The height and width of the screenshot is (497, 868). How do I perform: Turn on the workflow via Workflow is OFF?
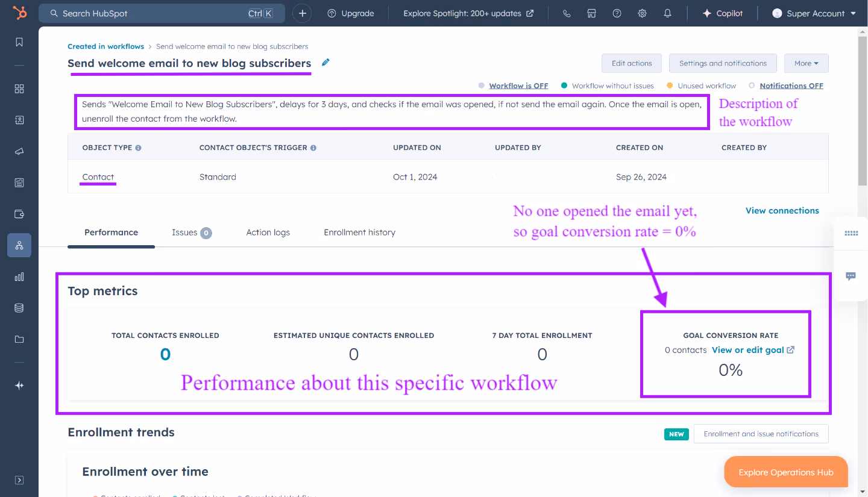[518, 85]
